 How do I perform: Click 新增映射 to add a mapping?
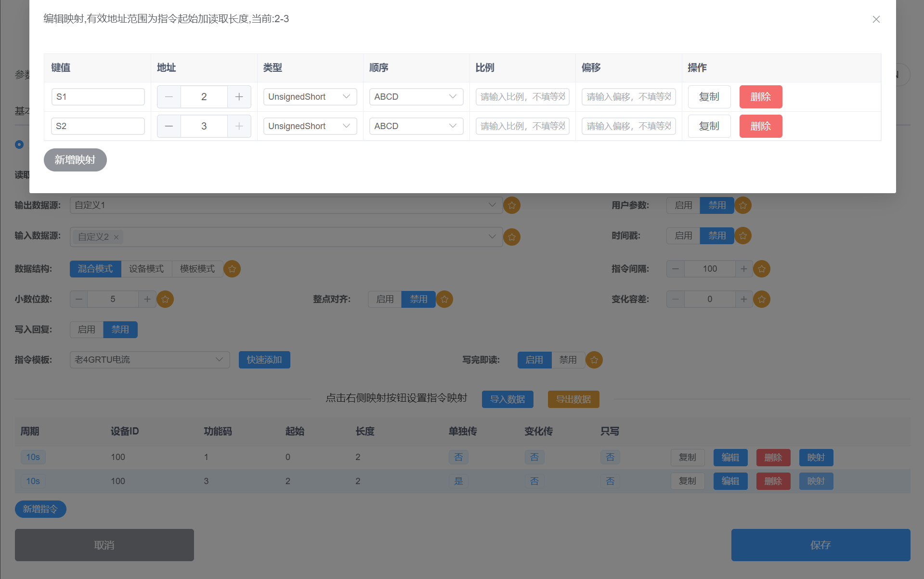[75, 160]
